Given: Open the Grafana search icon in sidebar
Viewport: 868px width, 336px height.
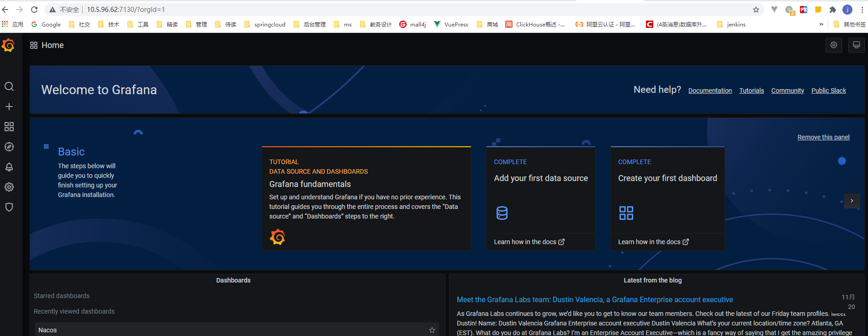Looking at the screenshot, I should click(9, 86).
